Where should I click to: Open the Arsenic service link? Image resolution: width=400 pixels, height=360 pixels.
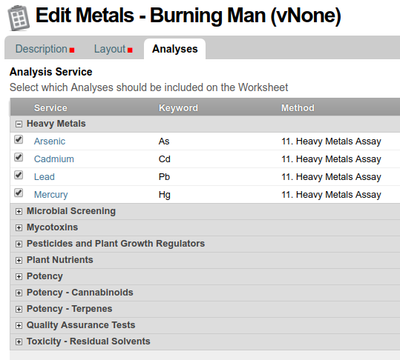(x=49, y=141)
